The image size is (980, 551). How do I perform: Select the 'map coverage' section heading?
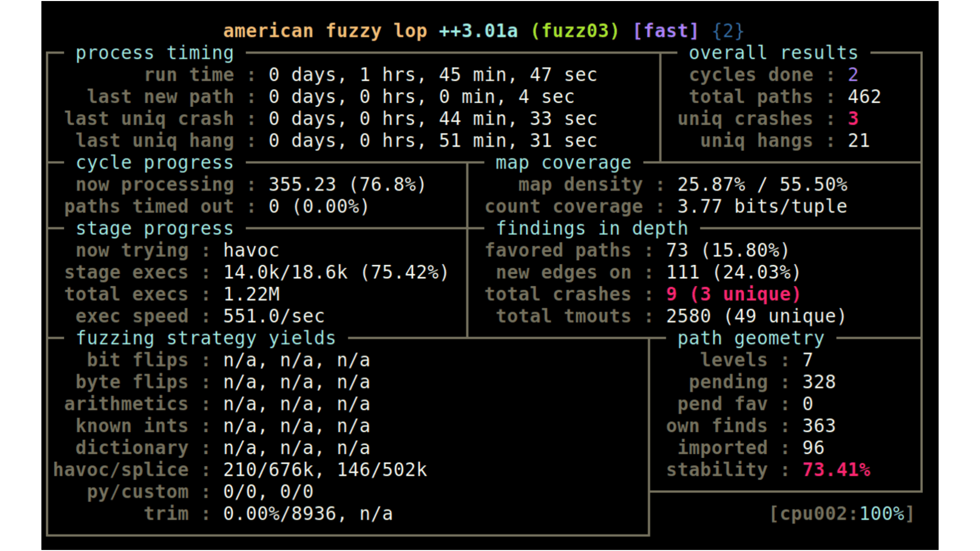(x=563, y=163)
